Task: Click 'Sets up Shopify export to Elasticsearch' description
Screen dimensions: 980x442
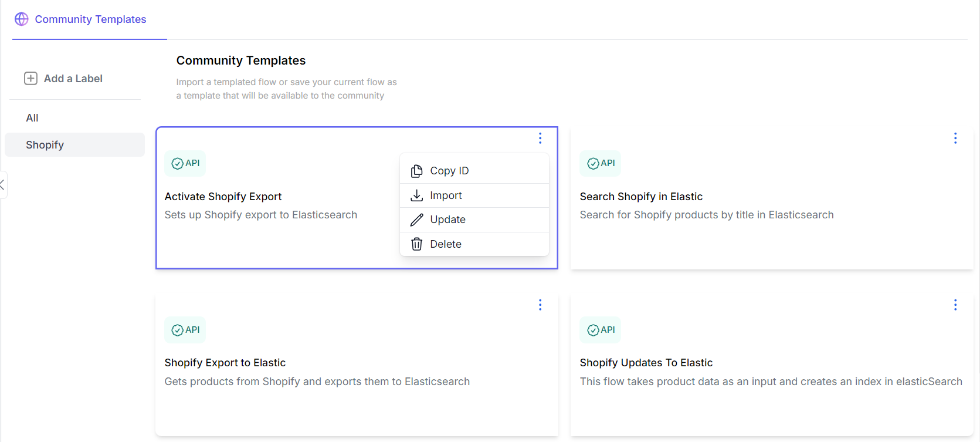Action: [x=261, y=215]
